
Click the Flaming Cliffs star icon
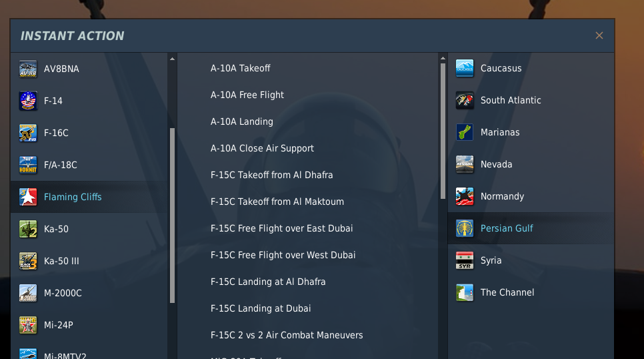pyautogui.click(x=28, y=197)
